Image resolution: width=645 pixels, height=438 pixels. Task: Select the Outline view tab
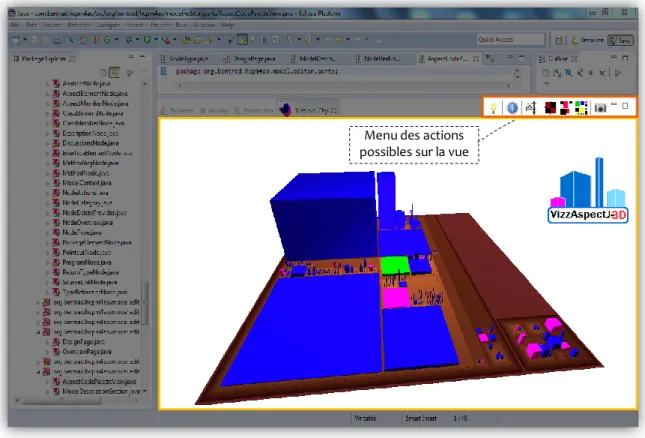coord(558,59)
